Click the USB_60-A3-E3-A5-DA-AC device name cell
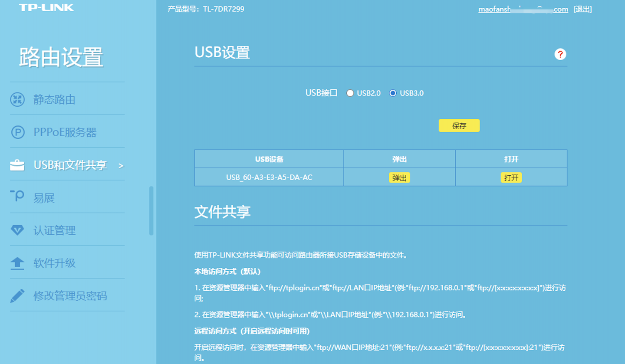Image resolution: width=625 pixels, height=364 pixels. (269, 177)
